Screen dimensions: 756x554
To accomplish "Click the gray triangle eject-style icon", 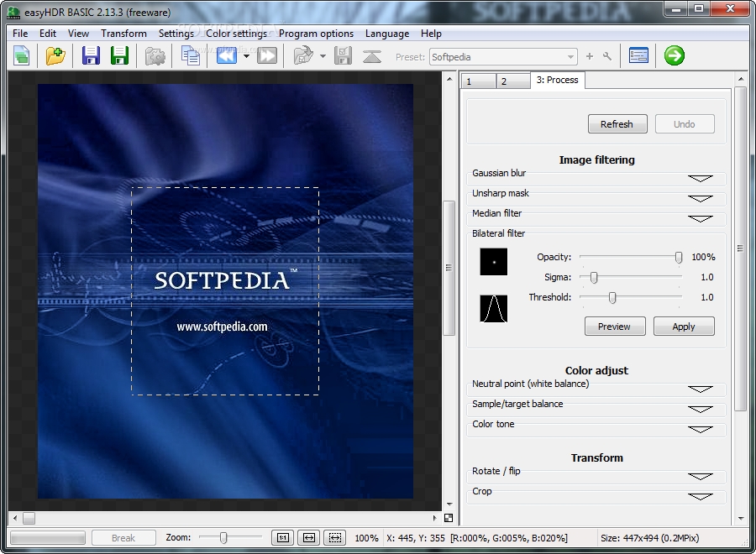I will pyautogui.click(x=372, y=56).
